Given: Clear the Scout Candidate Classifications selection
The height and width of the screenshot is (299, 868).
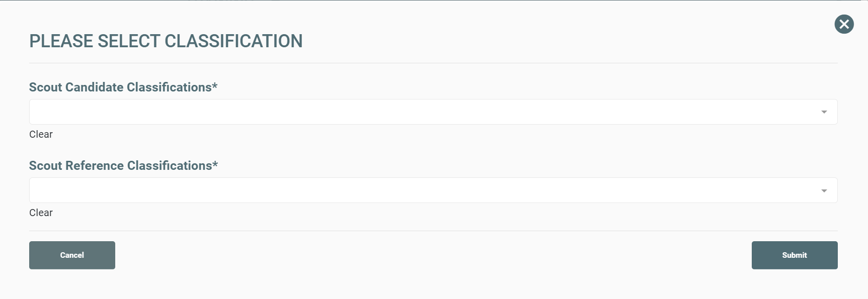Looking at the screenshot, I should 41,134.
